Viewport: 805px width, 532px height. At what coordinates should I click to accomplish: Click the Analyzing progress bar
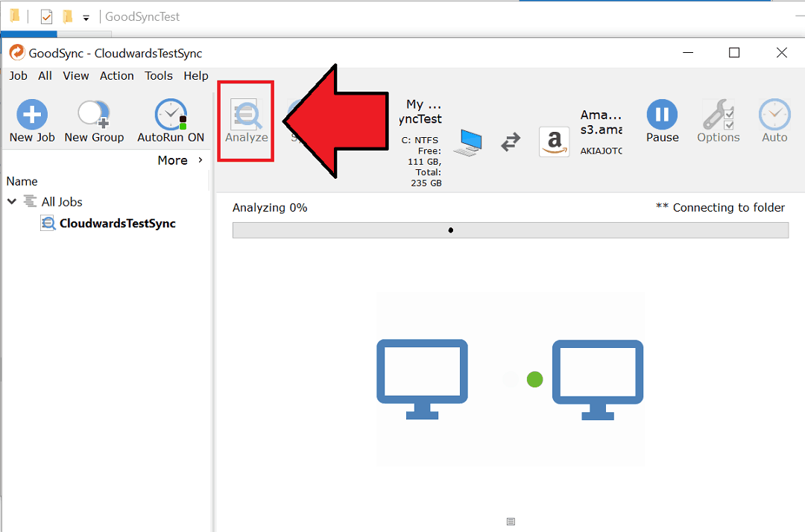(510, 230)
